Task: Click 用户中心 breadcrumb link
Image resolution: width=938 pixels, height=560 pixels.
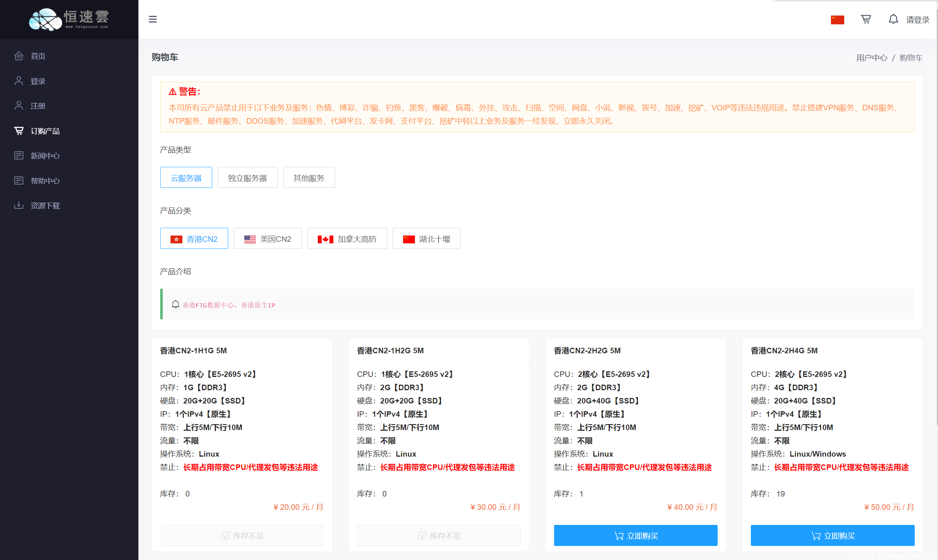Action: click(871, 58)
